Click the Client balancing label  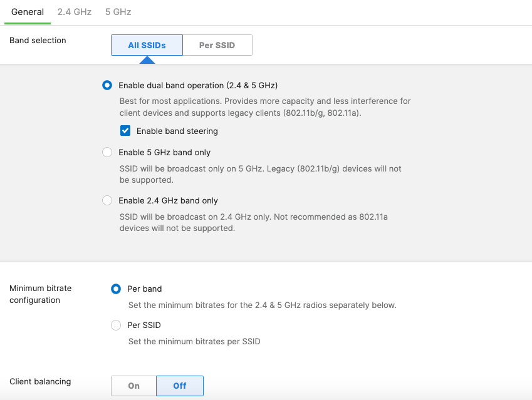point(40,381)
